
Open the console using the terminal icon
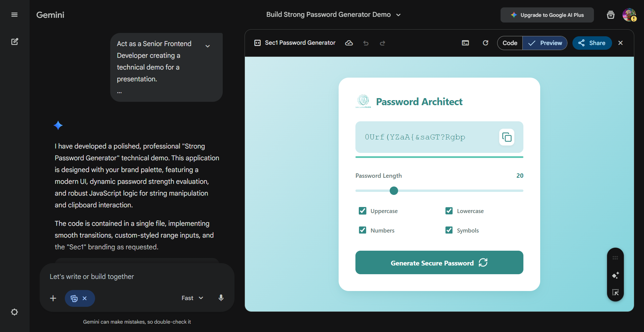(465, 43)
